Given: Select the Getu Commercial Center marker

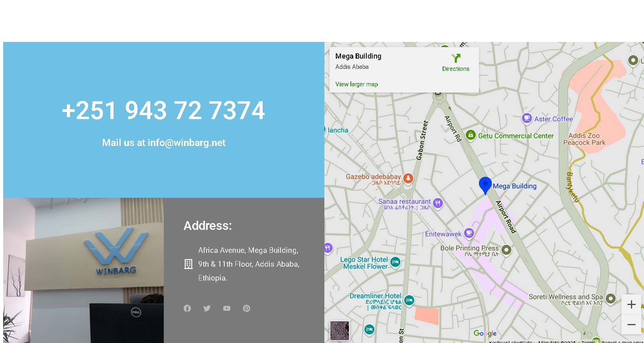Looking at the screenshot, I should pyautogui.click(x=470, y=135).
